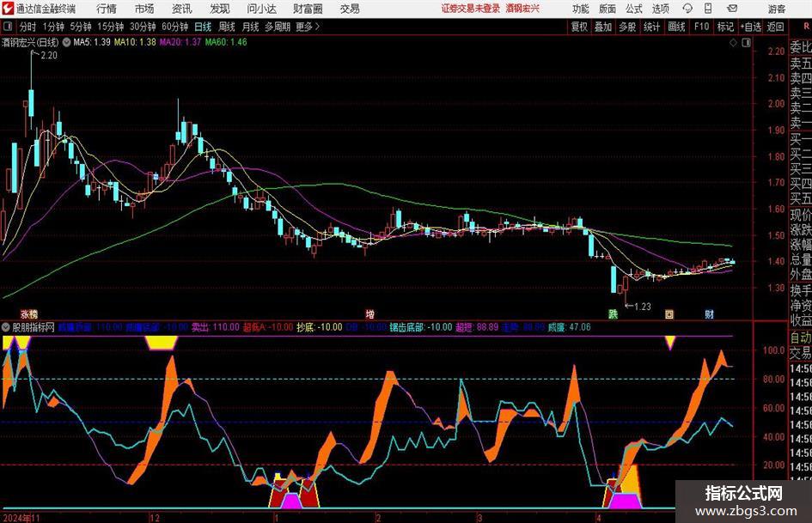Image resolution: width=812 pixels, height=523 pixels.
Task: Click the 通达信 red logo icon
Action: (x=7, y=9)
